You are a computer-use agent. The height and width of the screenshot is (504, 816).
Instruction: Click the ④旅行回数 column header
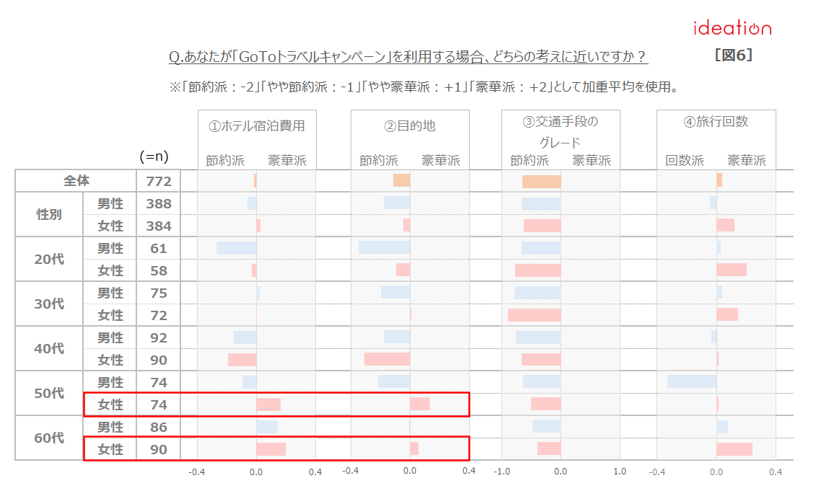(716, 122)
